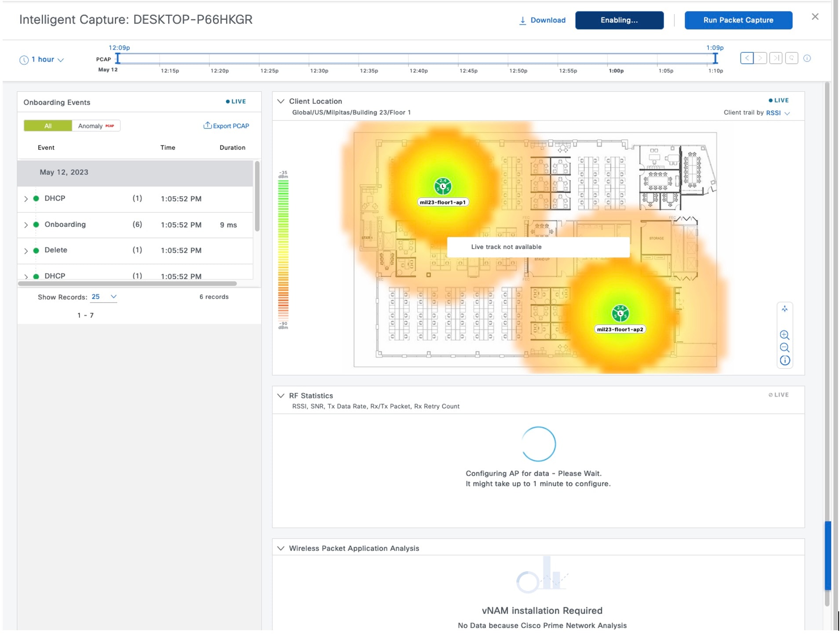Step the timeline back with the left arrow
The height and width of the screenshot is (643, 840).
point(747,58)
